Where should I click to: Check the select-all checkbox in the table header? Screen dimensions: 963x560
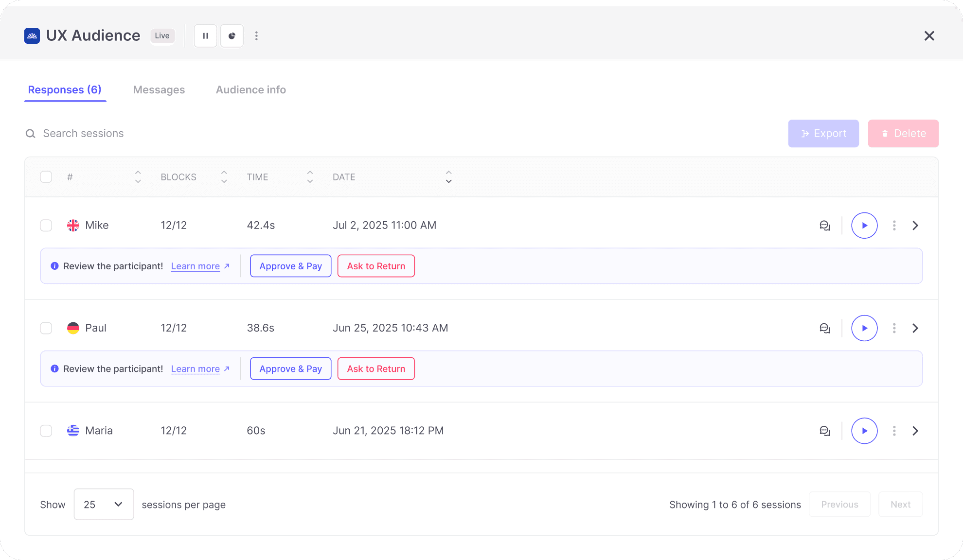pyautogui.click(x=46, y=177)
